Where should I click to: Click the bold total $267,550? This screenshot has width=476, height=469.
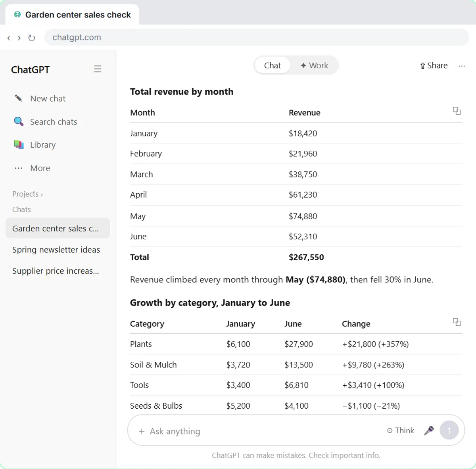tap(306, 257)
